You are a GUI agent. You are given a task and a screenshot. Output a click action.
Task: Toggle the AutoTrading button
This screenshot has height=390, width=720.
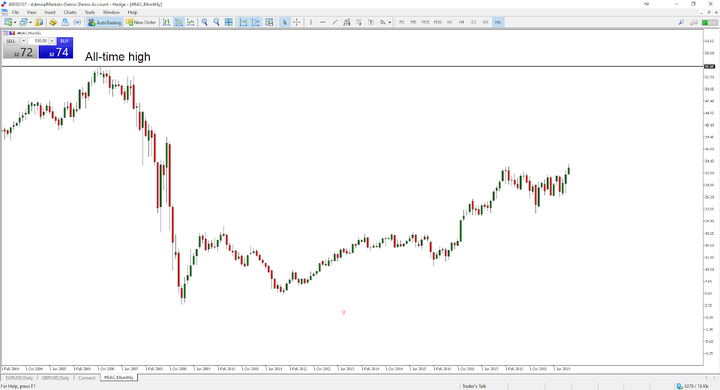(x=104, y=22)
